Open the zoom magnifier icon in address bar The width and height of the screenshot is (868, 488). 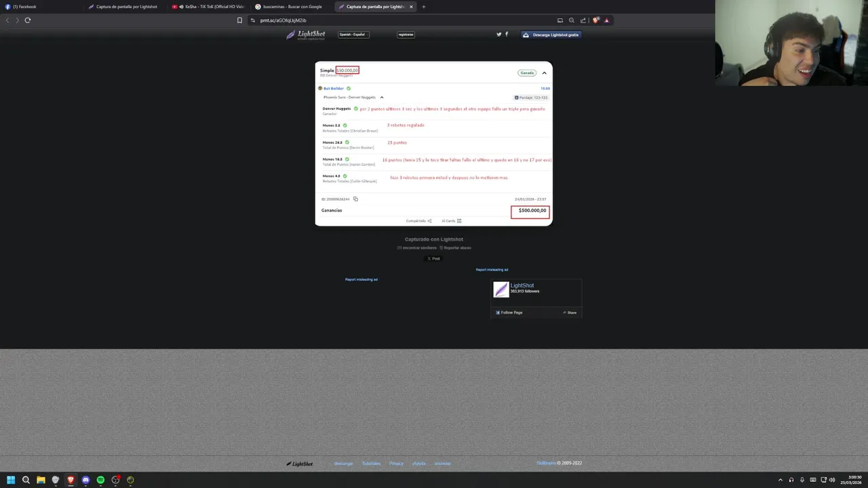click(572, 20)
